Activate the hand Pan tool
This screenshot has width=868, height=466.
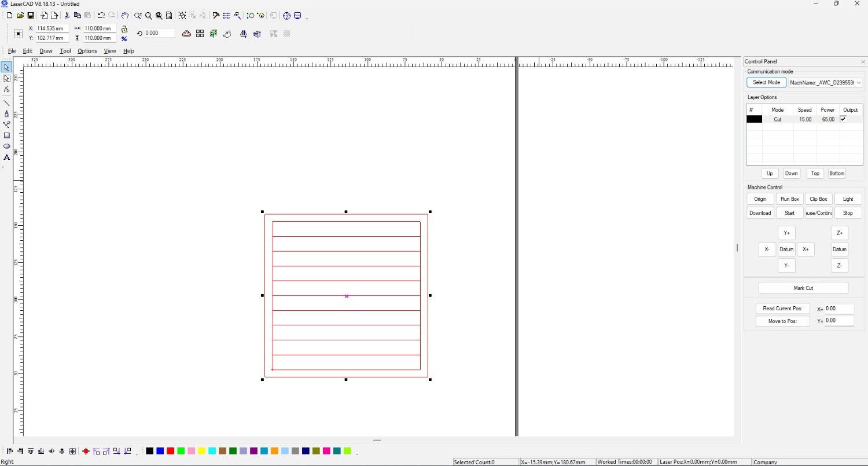point(124,16)
